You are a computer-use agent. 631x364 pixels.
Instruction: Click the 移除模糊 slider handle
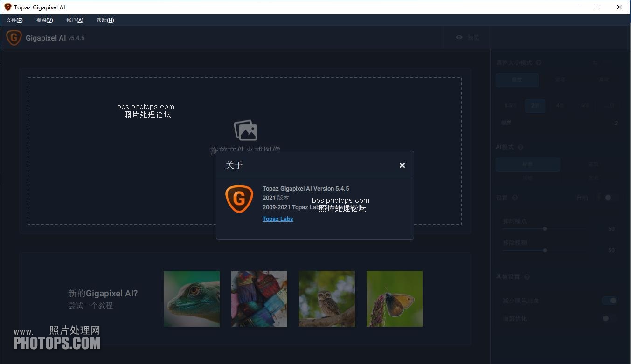tap(545, 250)
